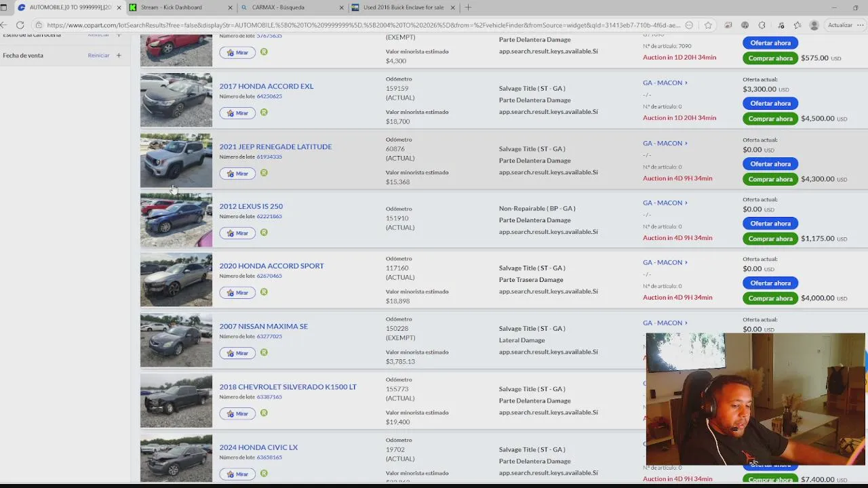Screen dimensions: 868x488
Task: Close the CARMAX - Búsqueda tab
Action: (x=341, y=7)
